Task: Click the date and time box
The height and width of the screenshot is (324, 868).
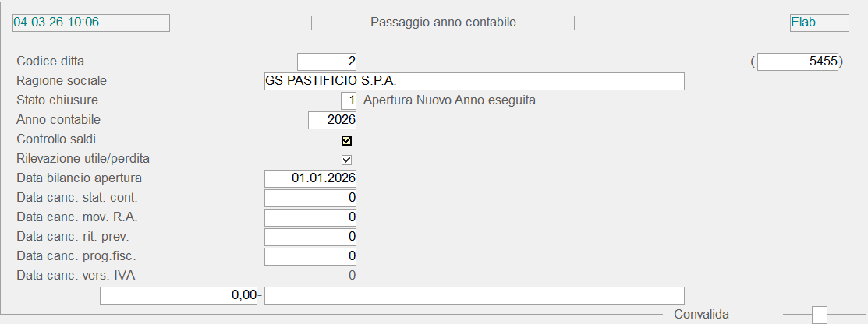Action: coord(91,23)
